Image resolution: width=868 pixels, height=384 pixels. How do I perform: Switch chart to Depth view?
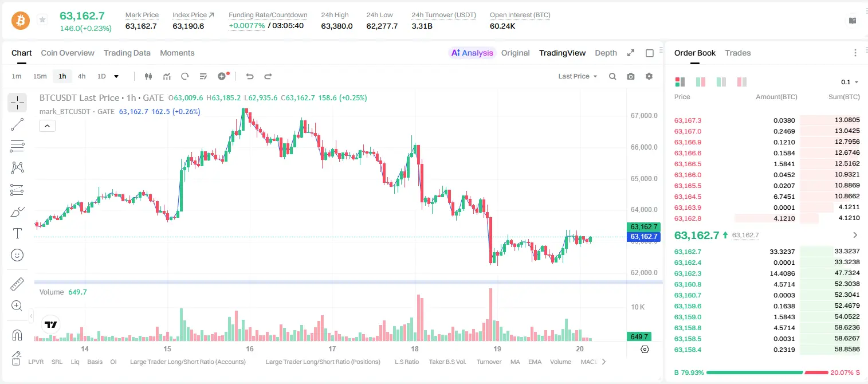coord(606,53)
